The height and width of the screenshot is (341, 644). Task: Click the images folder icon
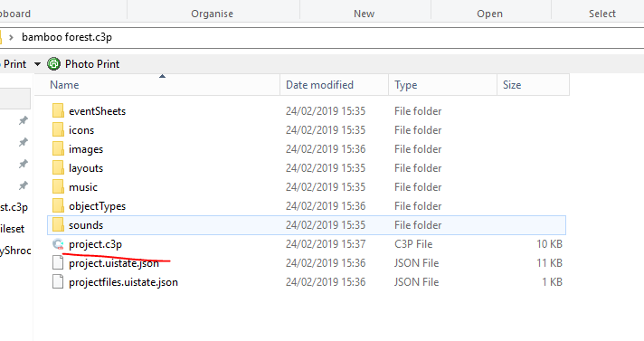tap(58, 148)
